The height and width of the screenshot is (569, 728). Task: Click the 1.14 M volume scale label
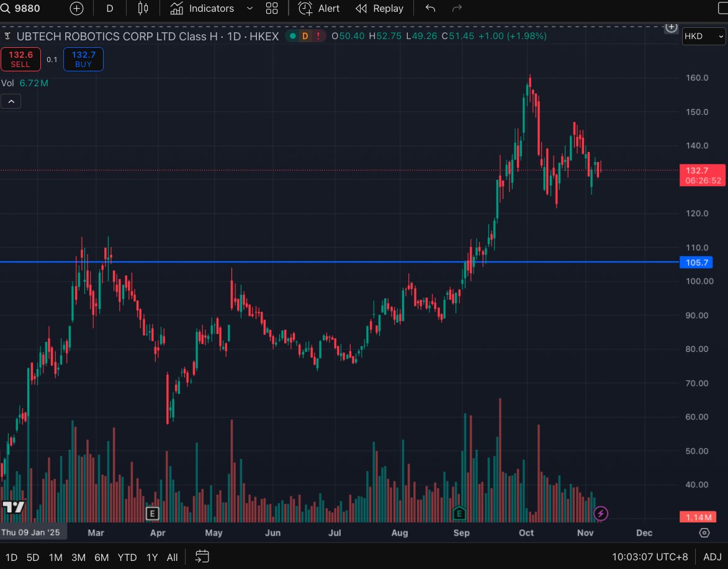(698, 517)
